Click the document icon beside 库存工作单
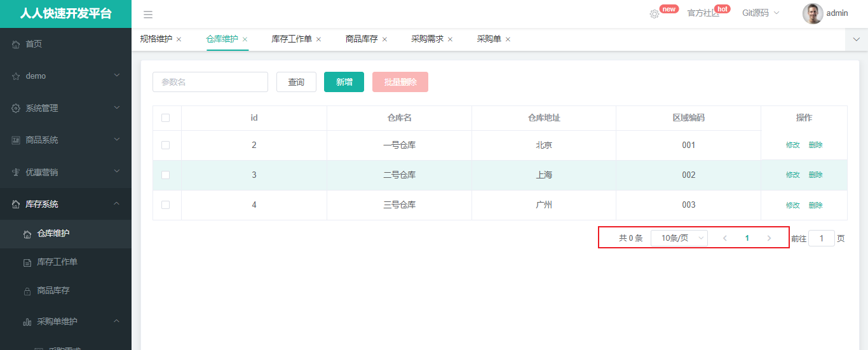868x350 pixels. coord(27,262)
